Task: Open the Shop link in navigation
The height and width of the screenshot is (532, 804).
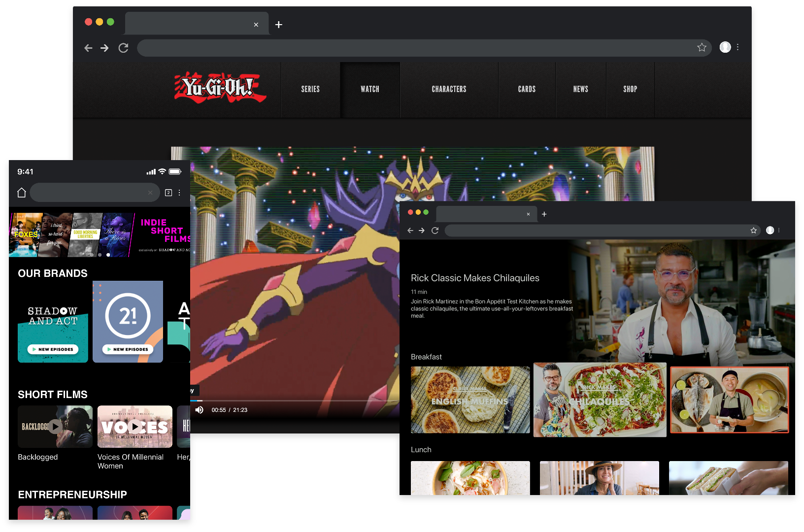Action: click(x=630, y=89)
